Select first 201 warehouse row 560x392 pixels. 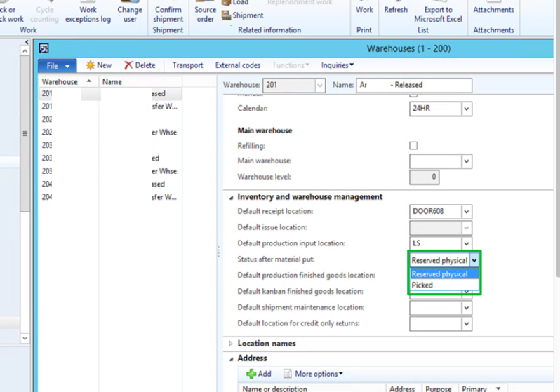click(110, 93)
